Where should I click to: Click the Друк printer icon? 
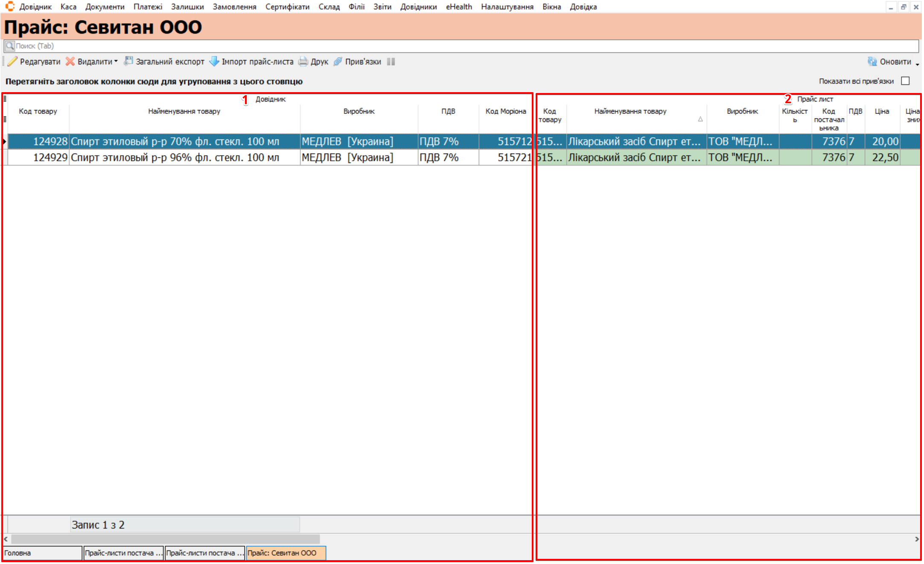pyautogui.click(x=303, y=61)
